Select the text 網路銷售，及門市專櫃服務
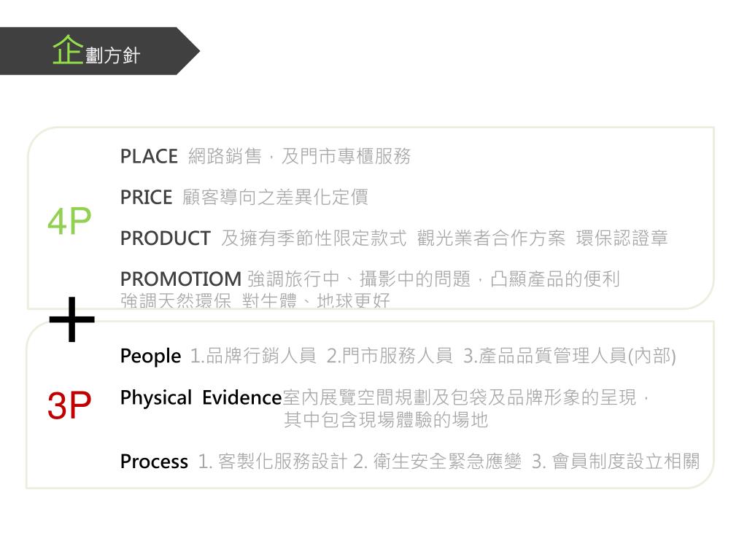This screenshot has height=560, width=747. pos(299,156)
